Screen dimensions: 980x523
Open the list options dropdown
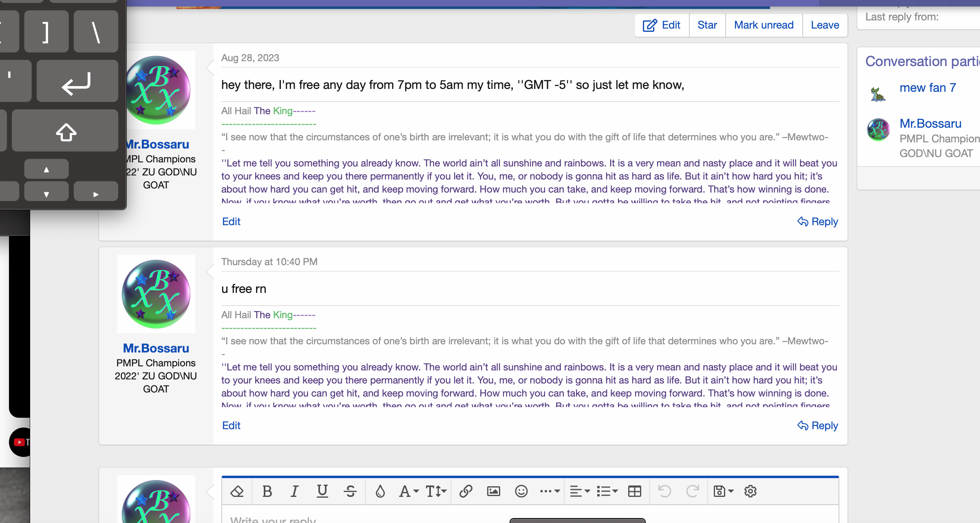607,491
